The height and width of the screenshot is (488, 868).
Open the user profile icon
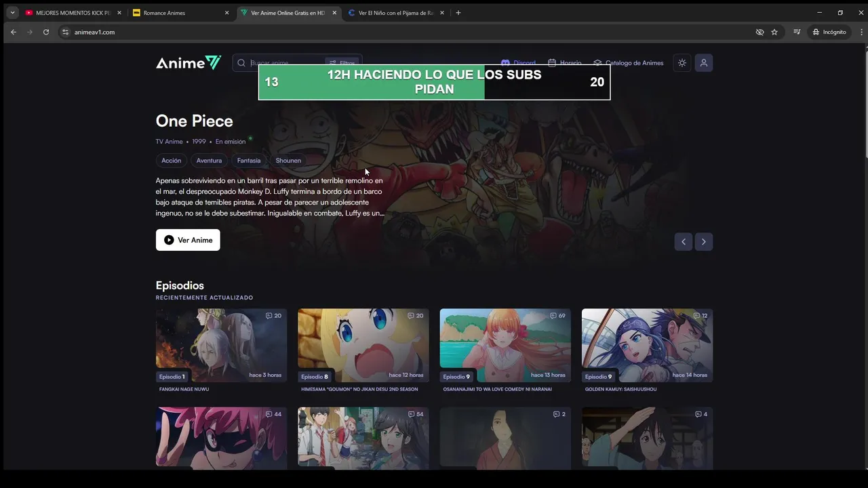tap(704, 63)
